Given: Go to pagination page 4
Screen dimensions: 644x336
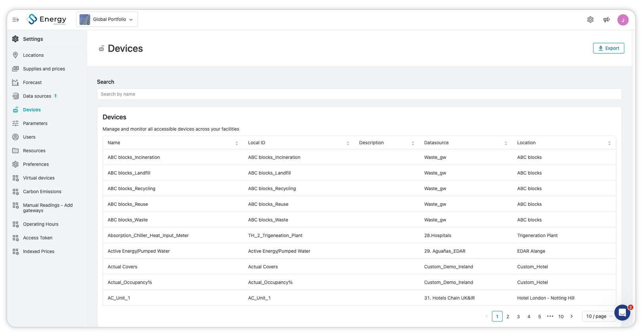Looking at the screenshot, I should tap(529, 316).
